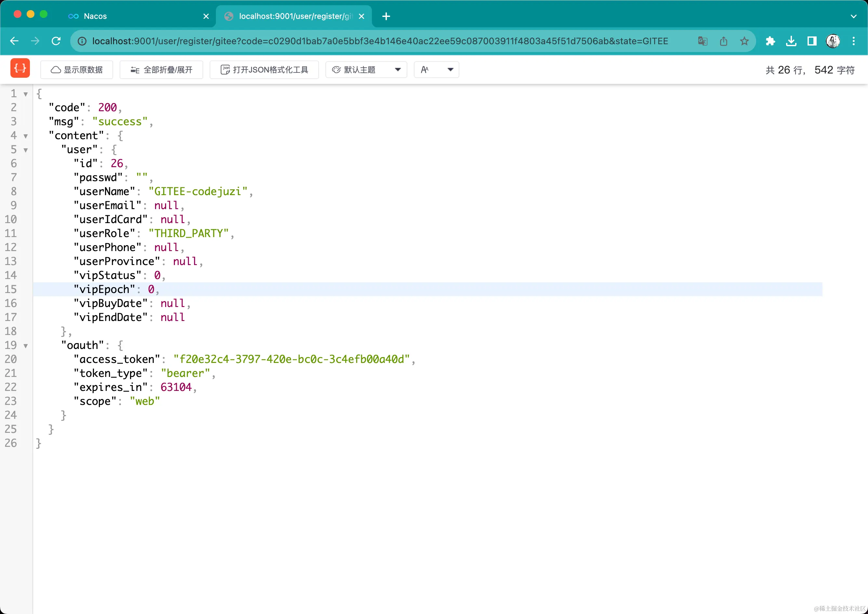The height and width of the screenshot is (614, 868).
Task: Collapse the "content" object on line 4
Action: tap(26, 136)
